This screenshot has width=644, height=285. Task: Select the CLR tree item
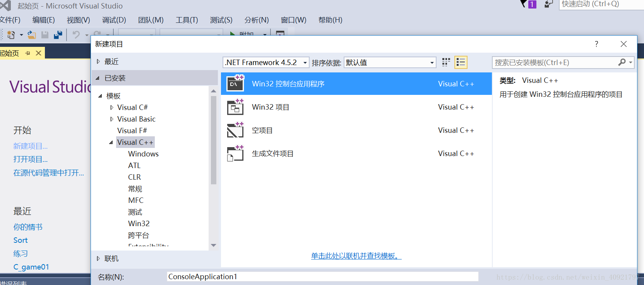135,177
